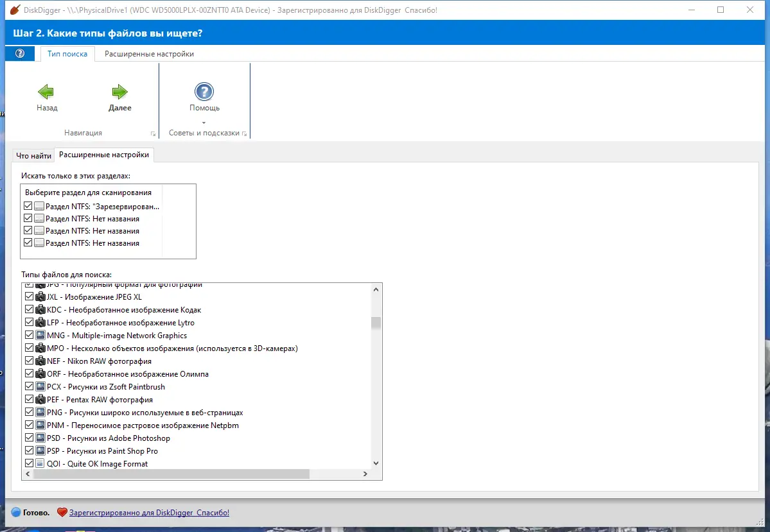The height and width of the screenshot is (532, 770).
Task: Click the vertical scrollbar thumb in file types
Action: point(376,323)
